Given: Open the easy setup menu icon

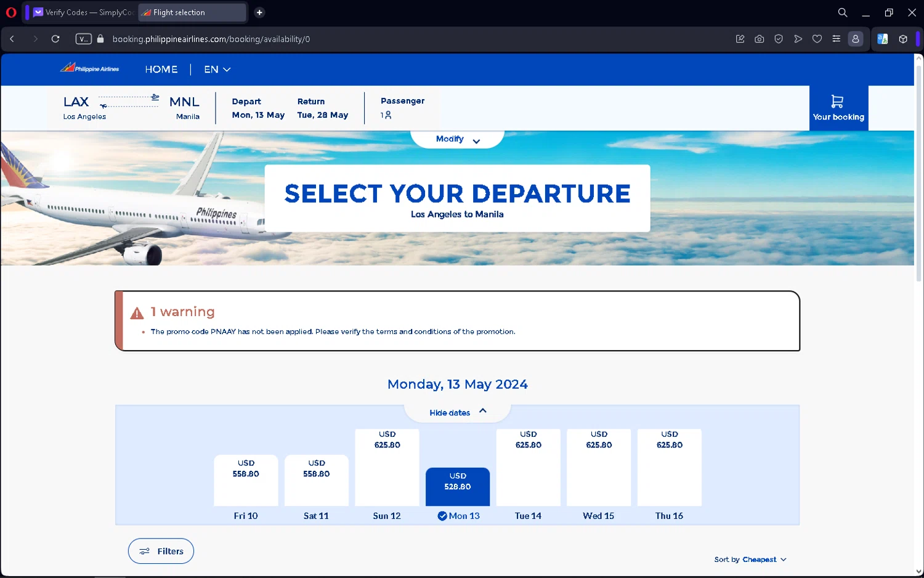Looking at the screenshot, I should click(836, 39).
